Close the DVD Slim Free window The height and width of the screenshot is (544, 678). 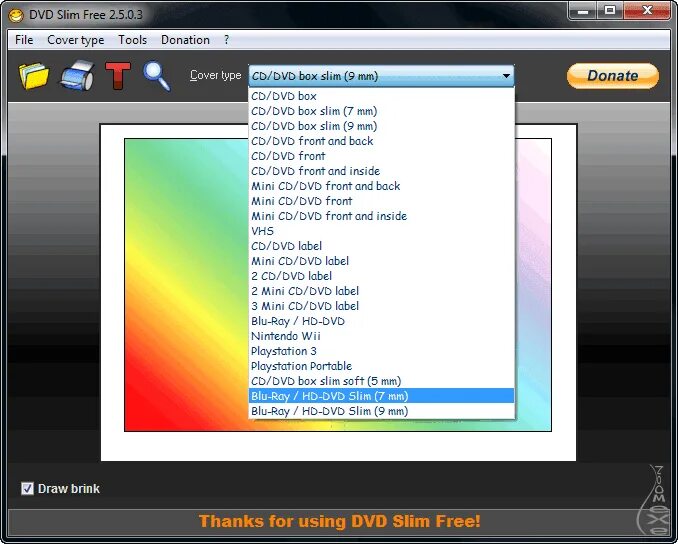tap(647, 11)
